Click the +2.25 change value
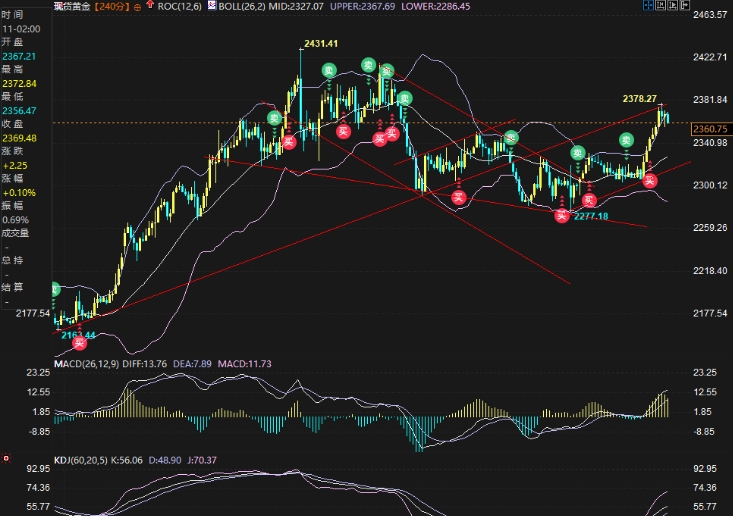 [x=15, y=165]
